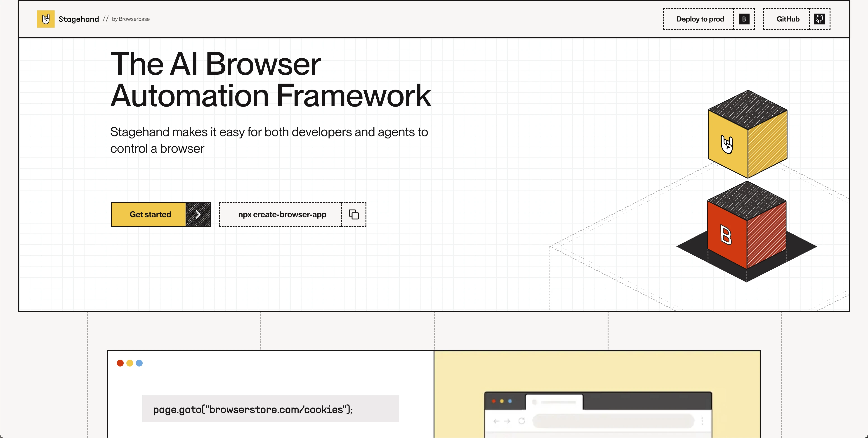Click the yellow dot in code window

(130, 363)
